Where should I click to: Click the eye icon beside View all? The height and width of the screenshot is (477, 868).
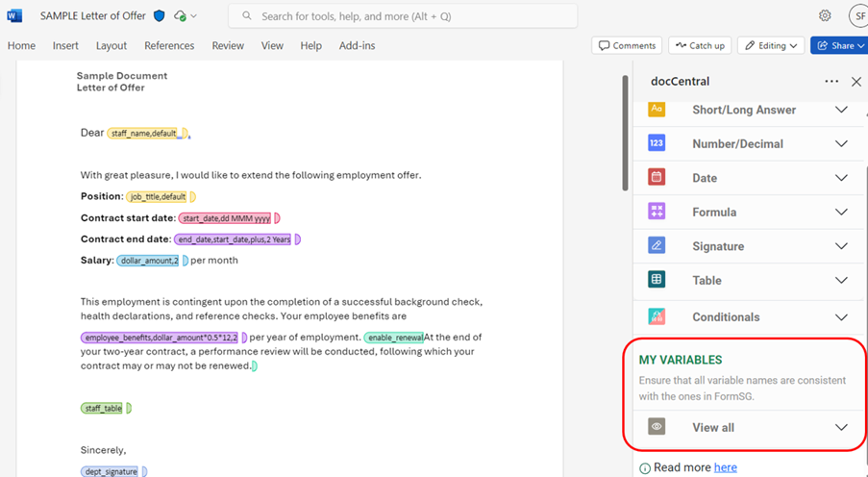657,427
